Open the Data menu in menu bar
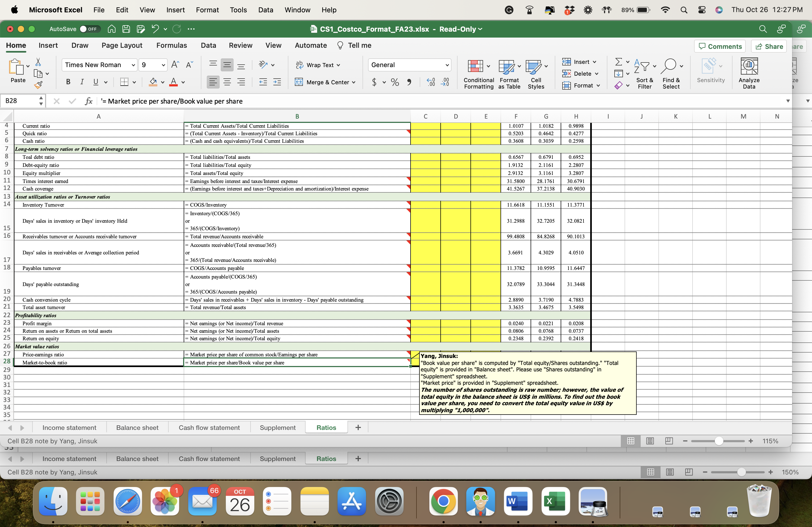The width and height of the screenshot is (812, 527). (x=266, y=10)
